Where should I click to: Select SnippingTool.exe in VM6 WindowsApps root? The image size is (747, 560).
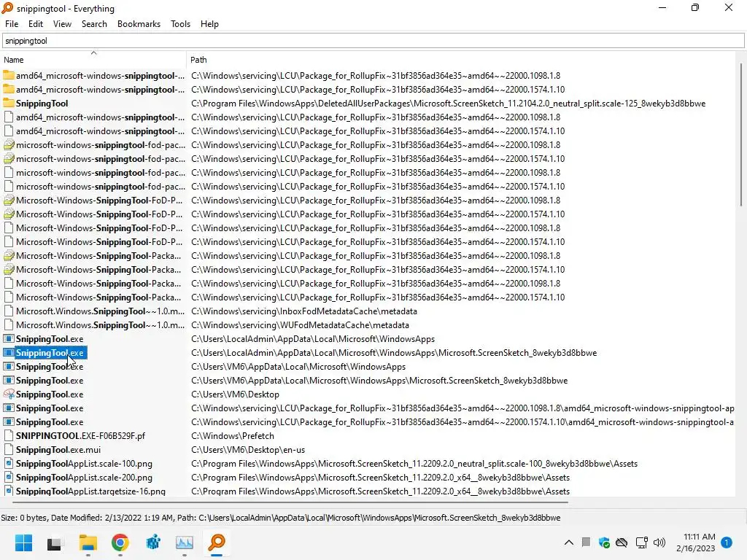click(x=50, y=367)
